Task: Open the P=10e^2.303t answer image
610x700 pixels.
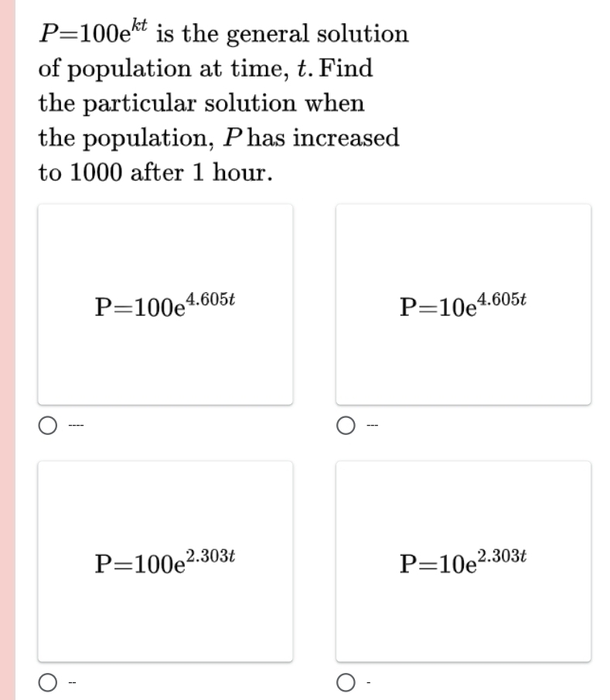Action: pos(463,561)
